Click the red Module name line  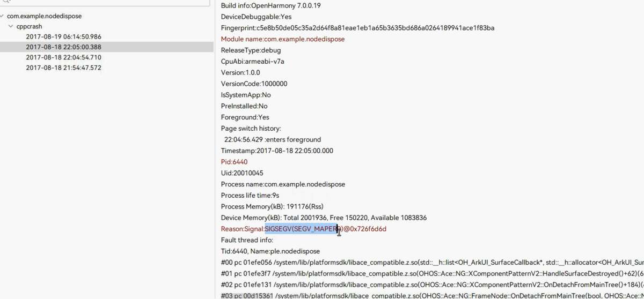coord(282,39)
